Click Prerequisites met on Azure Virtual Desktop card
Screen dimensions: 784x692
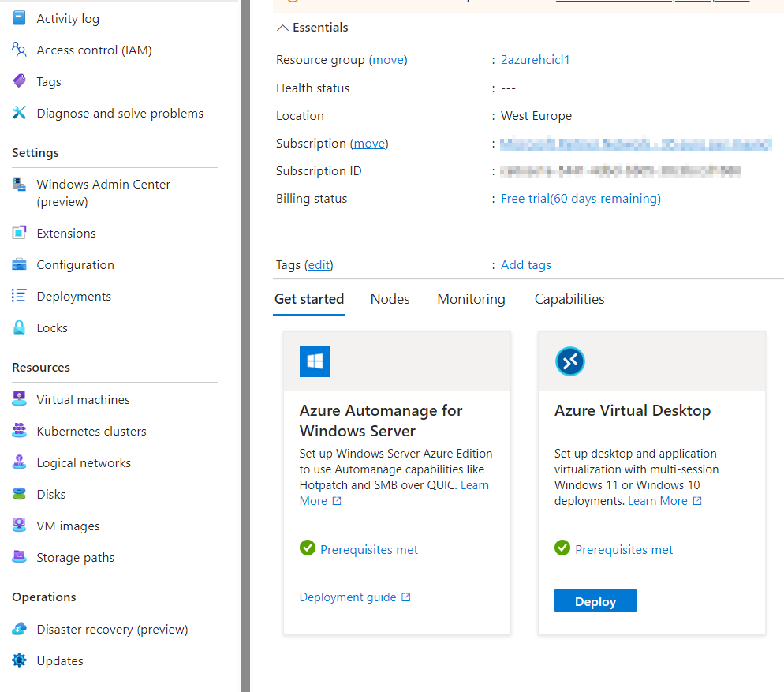pyautogui.click(x=624, y=549)
